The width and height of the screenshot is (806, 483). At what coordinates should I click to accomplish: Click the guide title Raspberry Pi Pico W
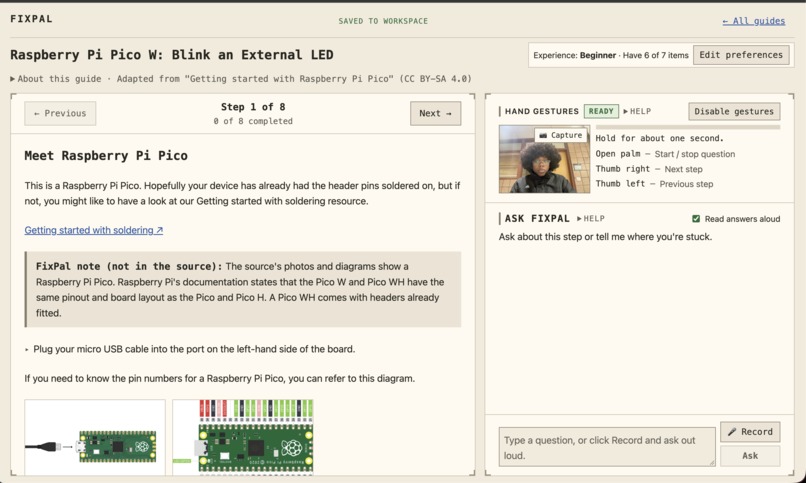[172, 55]
